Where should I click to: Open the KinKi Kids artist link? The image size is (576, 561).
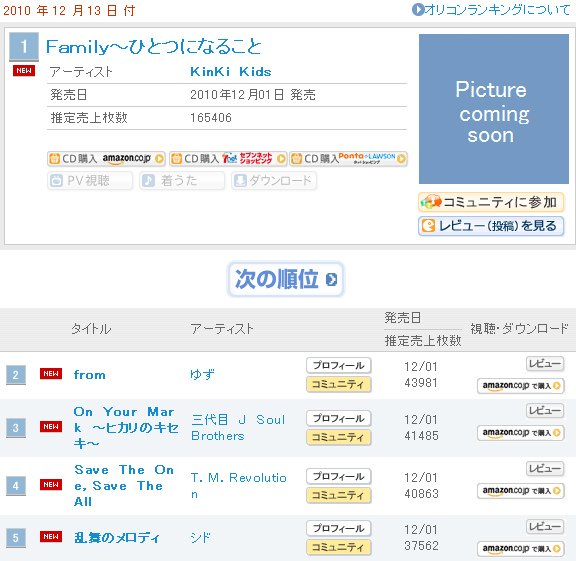coord(231,72)
